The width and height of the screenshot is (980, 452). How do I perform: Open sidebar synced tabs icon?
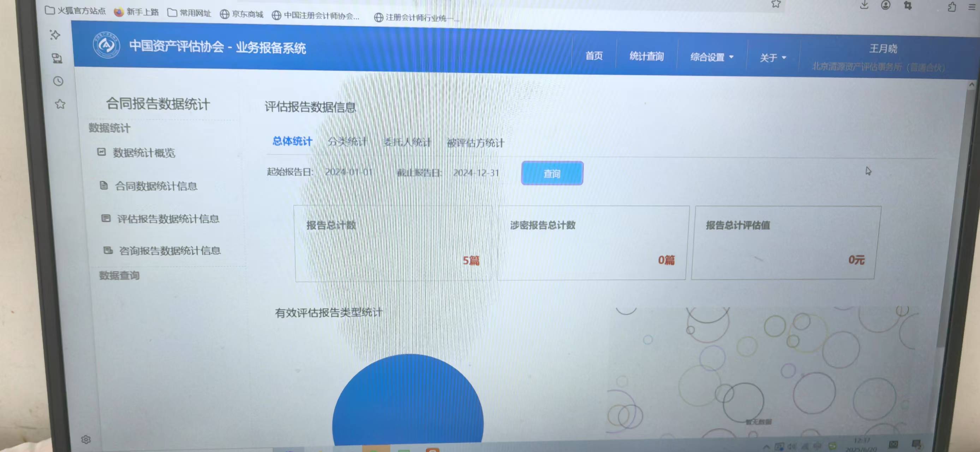tap(57, 58)
